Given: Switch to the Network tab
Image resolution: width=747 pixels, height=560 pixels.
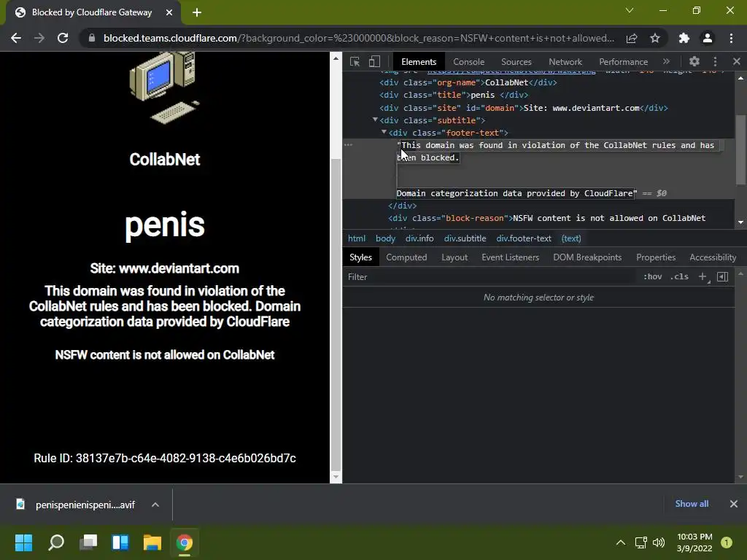Looking at the screenshot, I should tap(565, 62).
